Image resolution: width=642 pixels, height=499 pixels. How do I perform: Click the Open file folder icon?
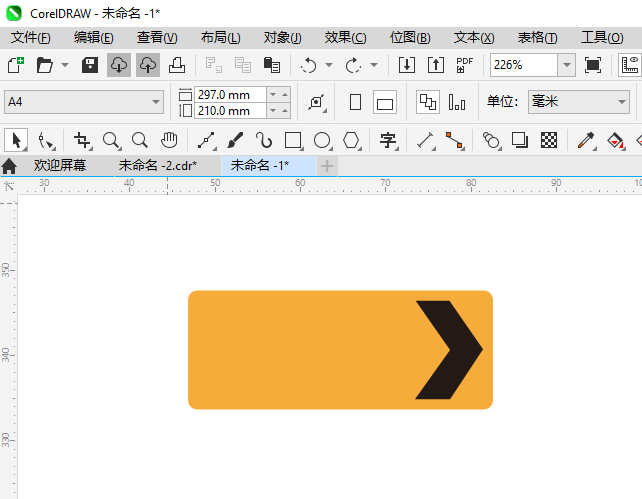44,65
